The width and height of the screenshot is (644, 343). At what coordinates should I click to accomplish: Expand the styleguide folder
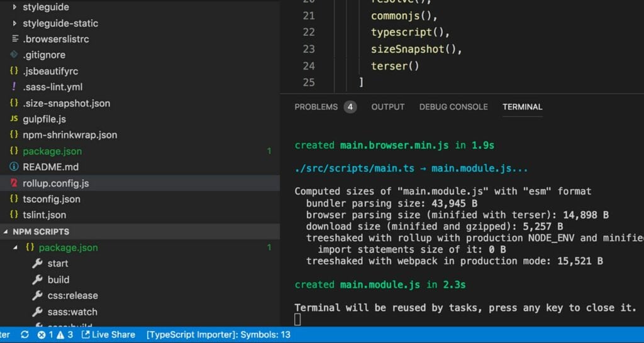[x=15, y=7]
